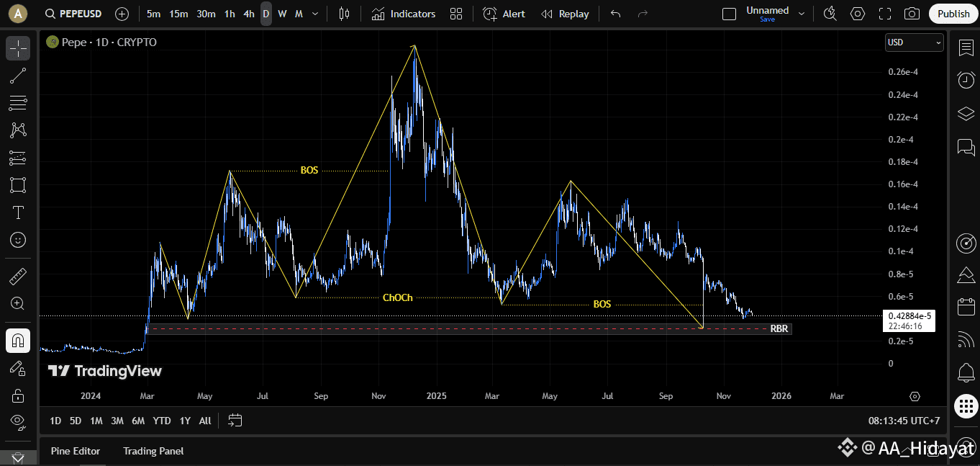Image resolution: width=980 pixels, height=466 pixels.
Task: Open forecasting and measurement tools
Action: (18, 158)
